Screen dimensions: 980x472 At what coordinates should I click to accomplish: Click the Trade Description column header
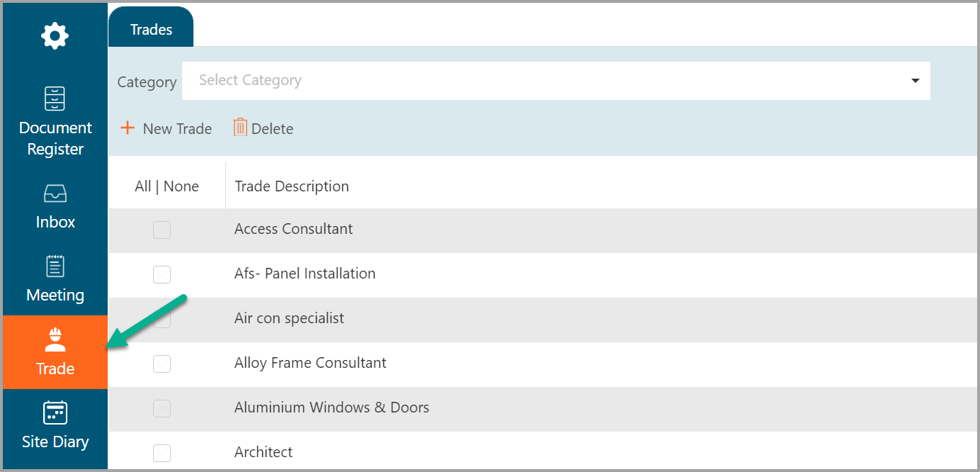pos(292,186)
